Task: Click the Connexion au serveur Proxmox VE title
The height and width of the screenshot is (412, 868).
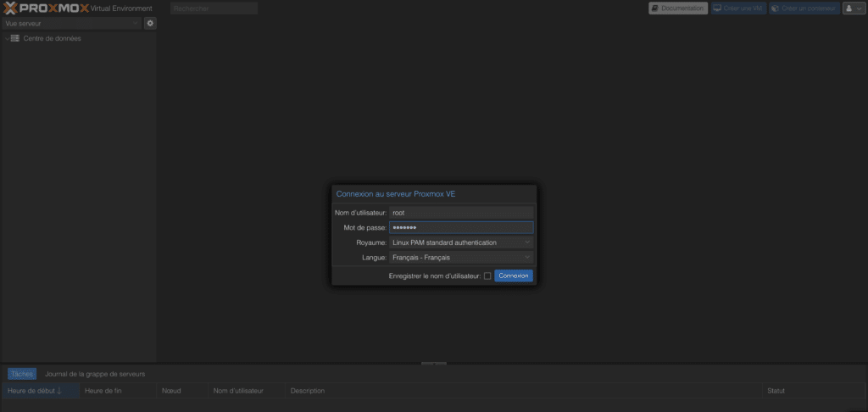Action: point(396,194)
